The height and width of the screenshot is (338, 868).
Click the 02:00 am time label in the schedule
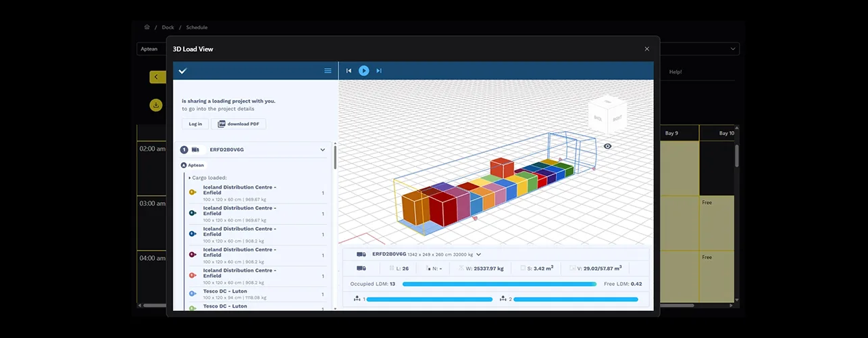pyautogui.click(x=152, y=149)
